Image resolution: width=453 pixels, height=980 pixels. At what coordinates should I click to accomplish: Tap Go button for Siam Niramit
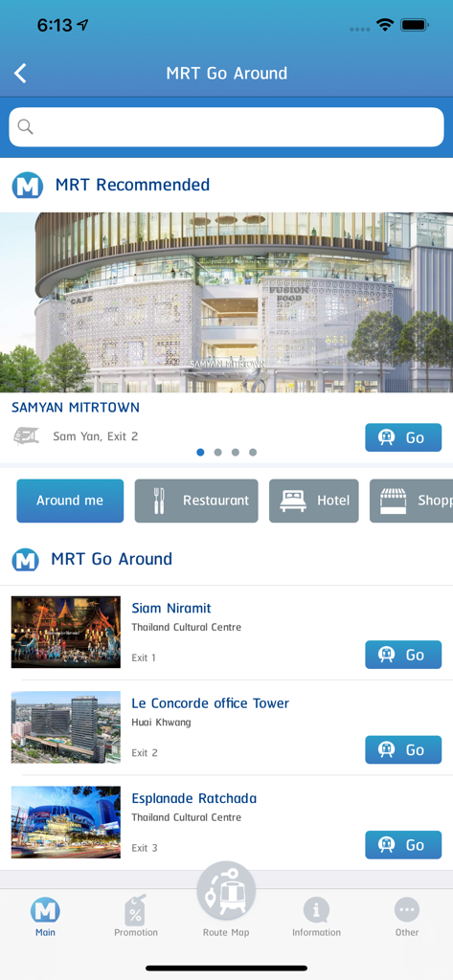(403, 655)
